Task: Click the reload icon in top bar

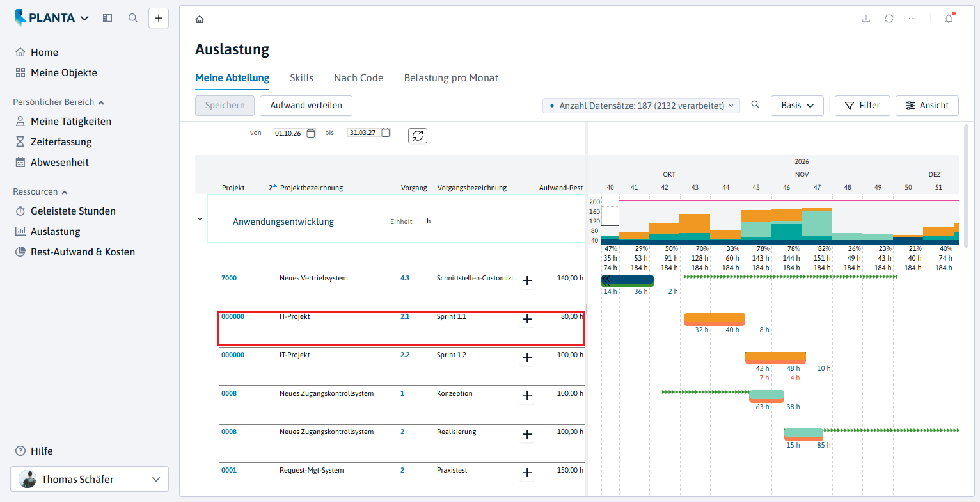Action: click(889, 19)
